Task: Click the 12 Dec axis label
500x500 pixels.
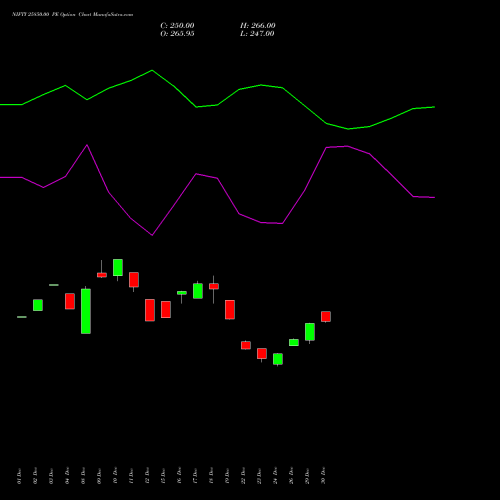Action: click(147, 476)
